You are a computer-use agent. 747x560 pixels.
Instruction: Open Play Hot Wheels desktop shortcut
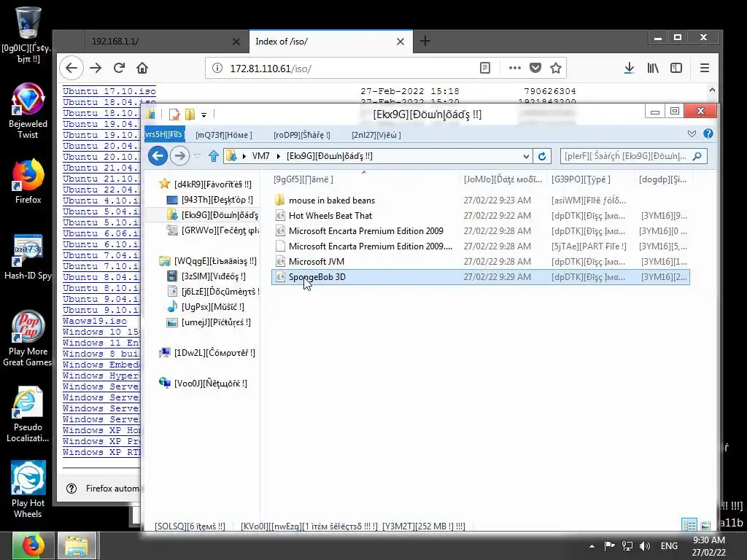28,489
